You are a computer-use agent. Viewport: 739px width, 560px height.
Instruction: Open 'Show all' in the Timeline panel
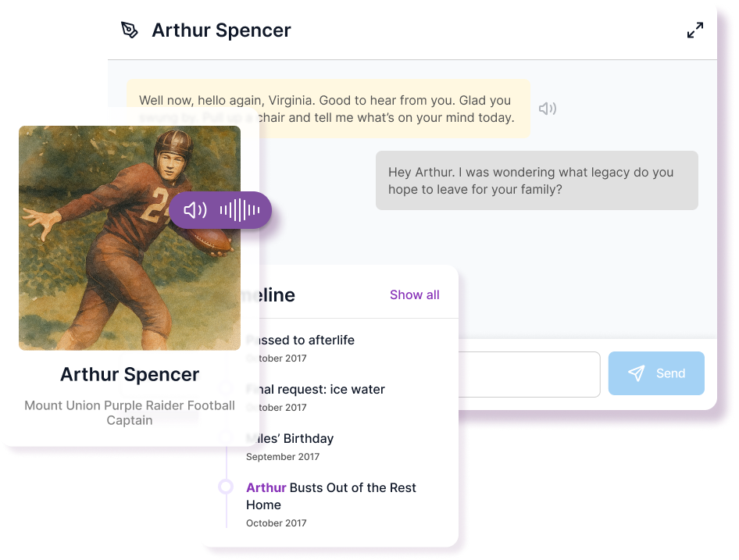414,294
